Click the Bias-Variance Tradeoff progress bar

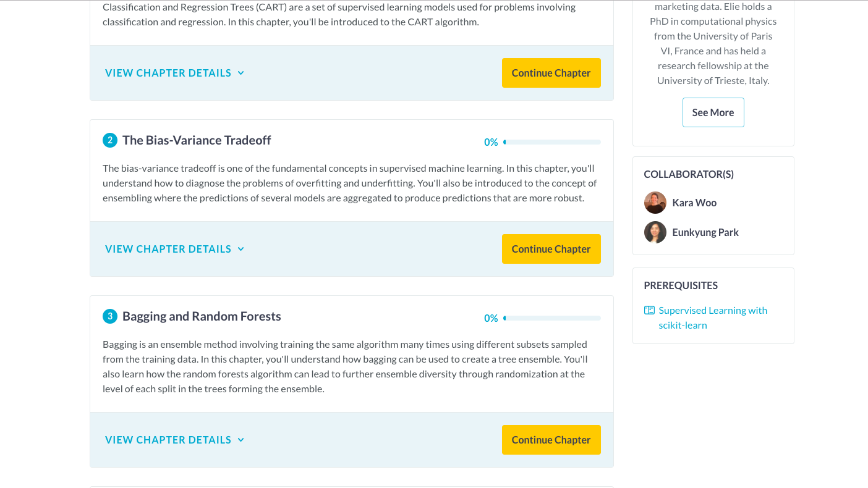(552, 142)
